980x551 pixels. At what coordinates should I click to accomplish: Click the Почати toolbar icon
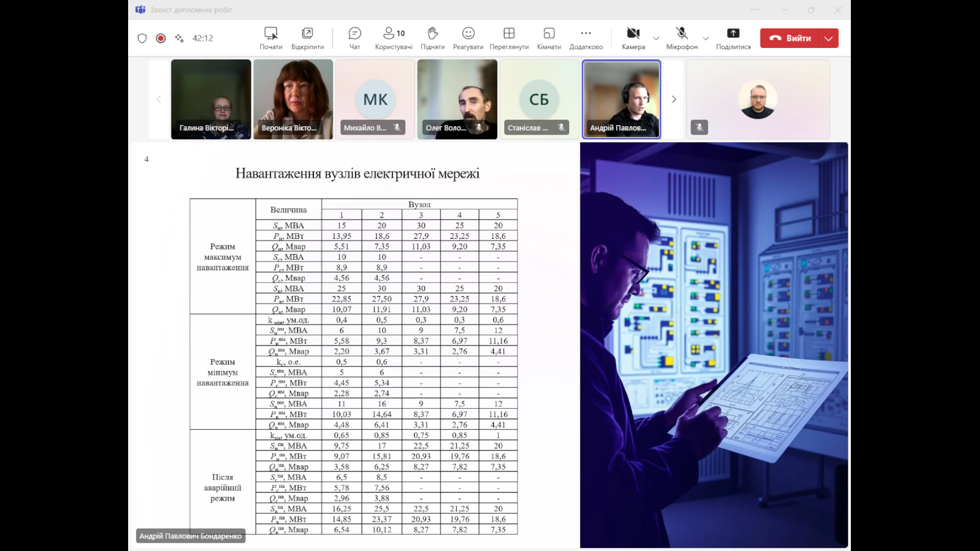[271, 38]
